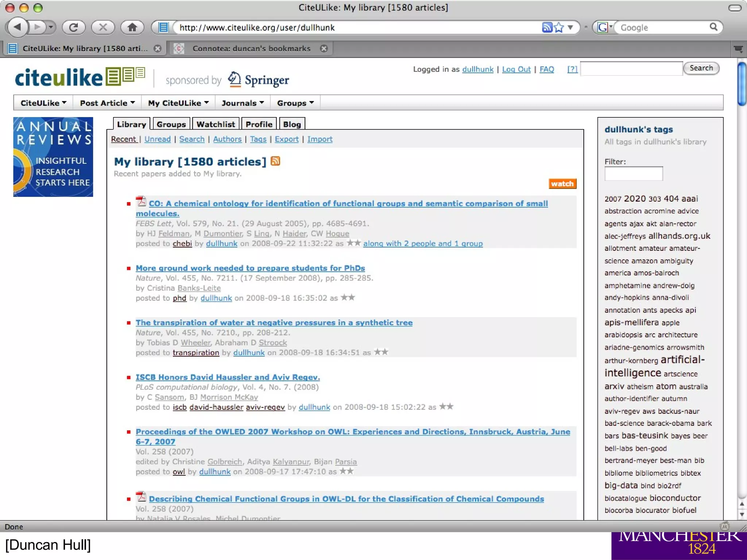Click the stop loading X icon
The width and height of the screenshot is (747, 560).
(x=103, y=27)
